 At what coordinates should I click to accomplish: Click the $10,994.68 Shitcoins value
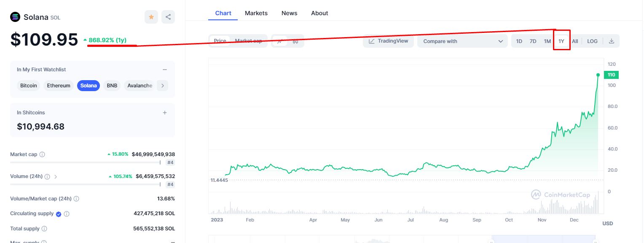point(40,126)
